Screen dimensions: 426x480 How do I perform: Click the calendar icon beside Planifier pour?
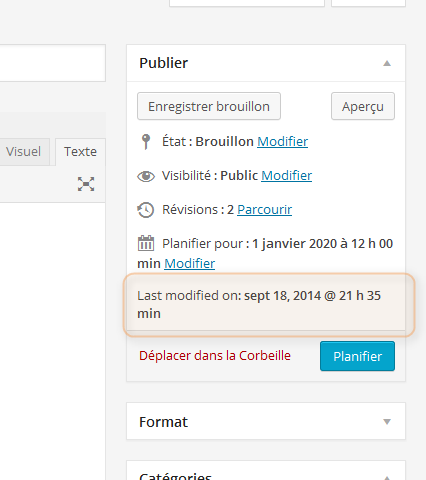point(146,243)
